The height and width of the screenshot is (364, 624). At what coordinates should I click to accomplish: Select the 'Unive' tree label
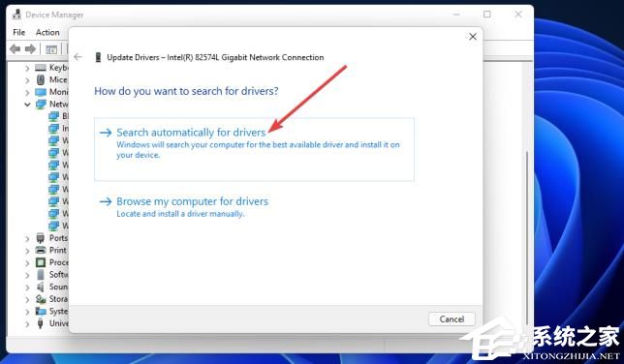(58, 323)
